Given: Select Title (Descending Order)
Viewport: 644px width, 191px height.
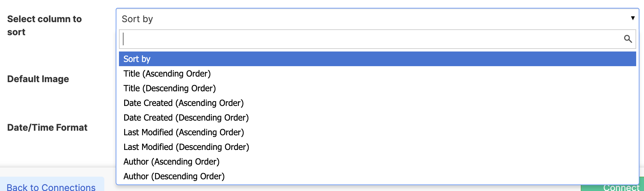Looking at the screenshot, I should 169,88.
